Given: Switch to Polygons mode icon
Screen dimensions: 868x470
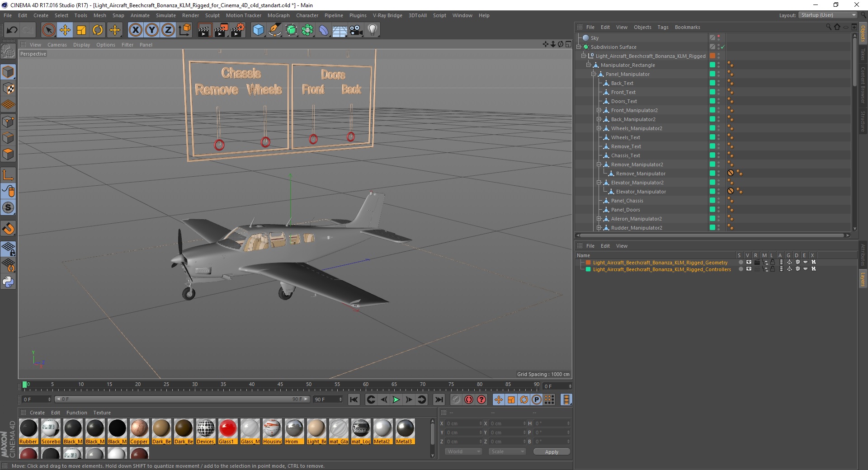Looking at the screenshot, I should 8,154.
